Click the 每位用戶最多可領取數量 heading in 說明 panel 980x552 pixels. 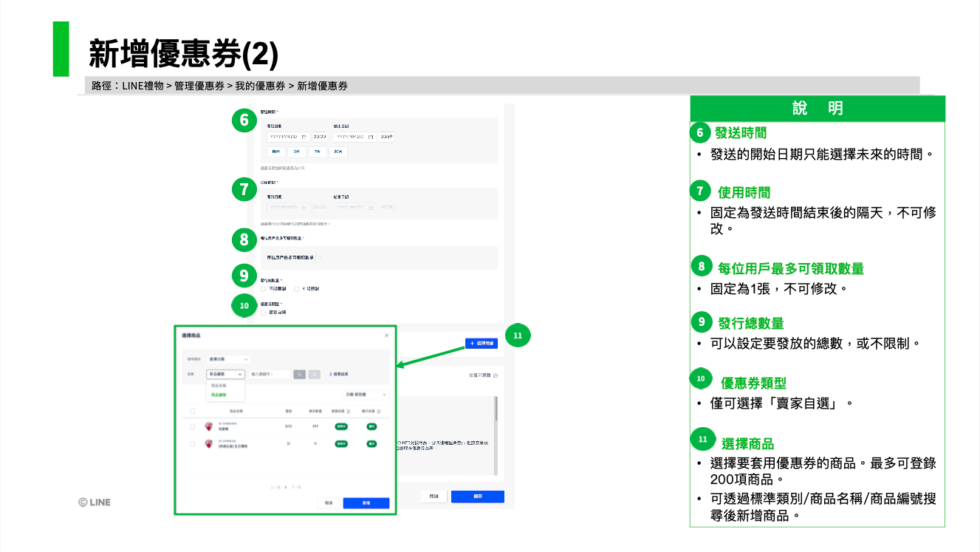point(791,269)
